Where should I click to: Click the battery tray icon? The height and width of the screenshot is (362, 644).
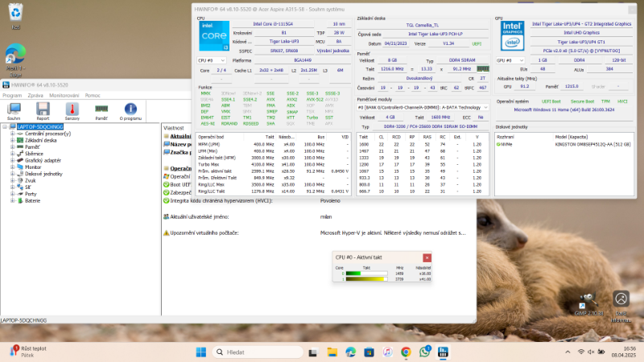(601, 352)
